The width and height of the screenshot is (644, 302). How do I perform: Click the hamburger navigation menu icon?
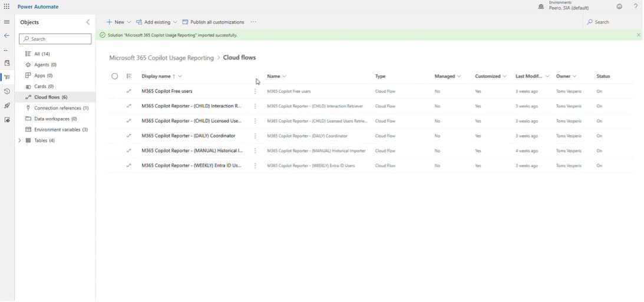[x=6, y=22]
